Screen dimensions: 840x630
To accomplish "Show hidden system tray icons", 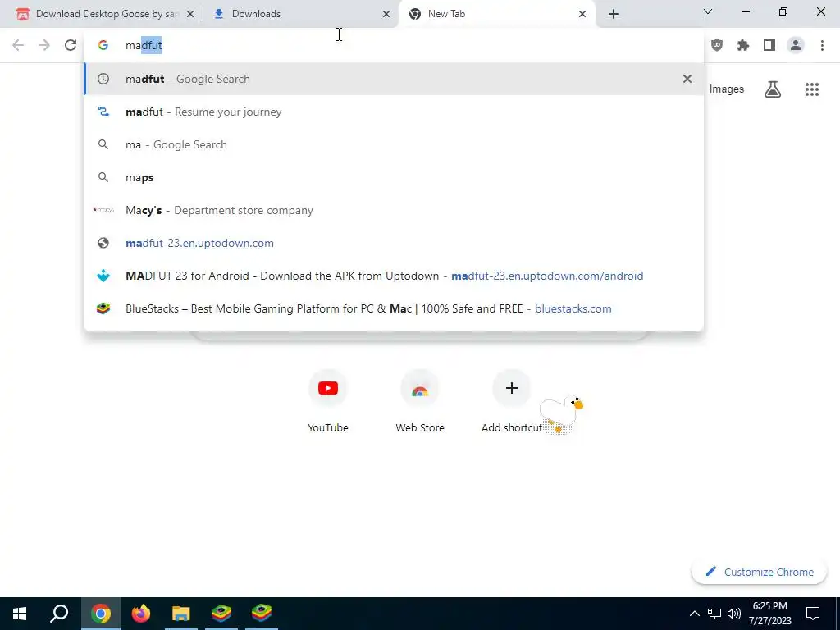I will click(694, 614).
